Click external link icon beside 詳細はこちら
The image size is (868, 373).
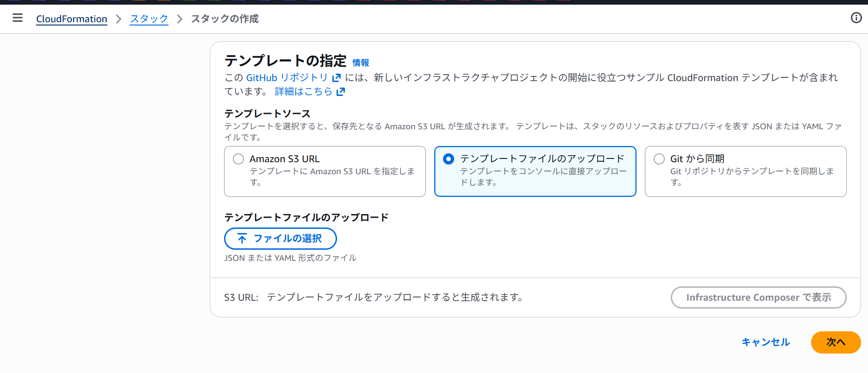pyautogui.click(x=341, y=92)
